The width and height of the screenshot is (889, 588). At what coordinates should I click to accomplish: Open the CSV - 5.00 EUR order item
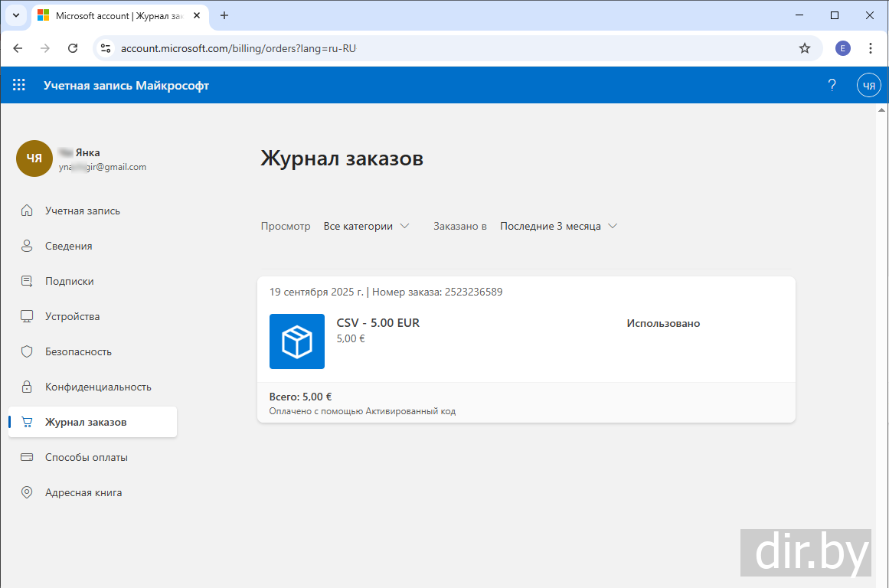point(378,323)
